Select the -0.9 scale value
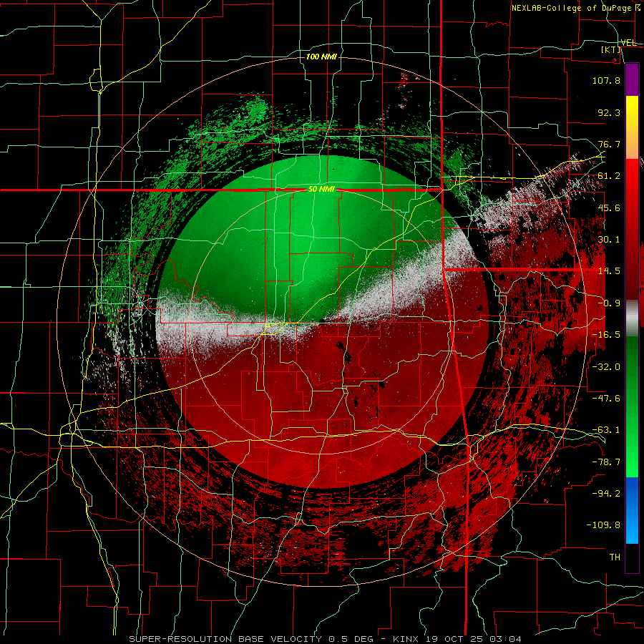 point(609,303)
